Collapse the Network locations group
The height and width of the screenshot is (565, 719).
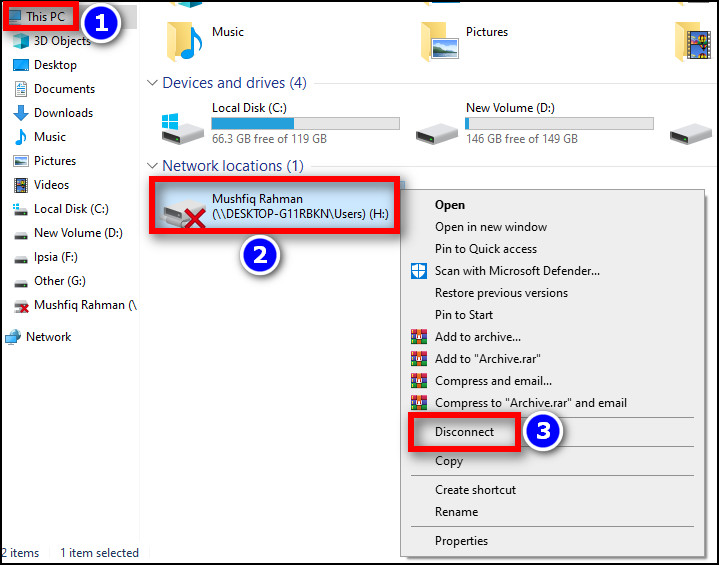click(x=152, y=166)
